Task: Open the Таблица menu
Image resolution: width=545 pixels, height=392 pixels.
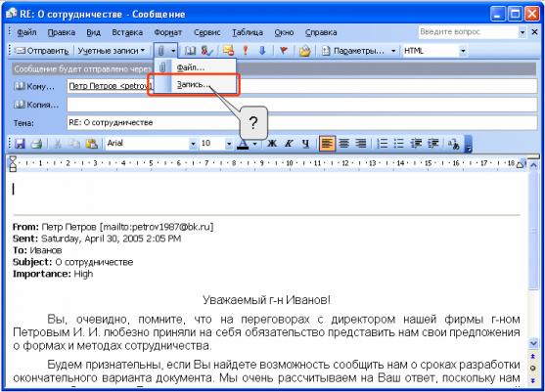Action: [248, 32]
